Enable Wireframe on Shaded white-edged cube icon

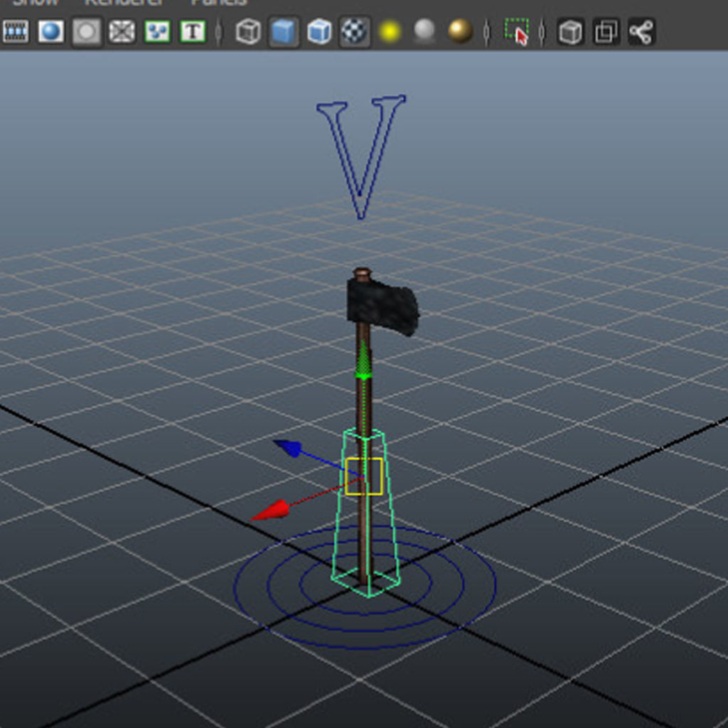point(319,32)
